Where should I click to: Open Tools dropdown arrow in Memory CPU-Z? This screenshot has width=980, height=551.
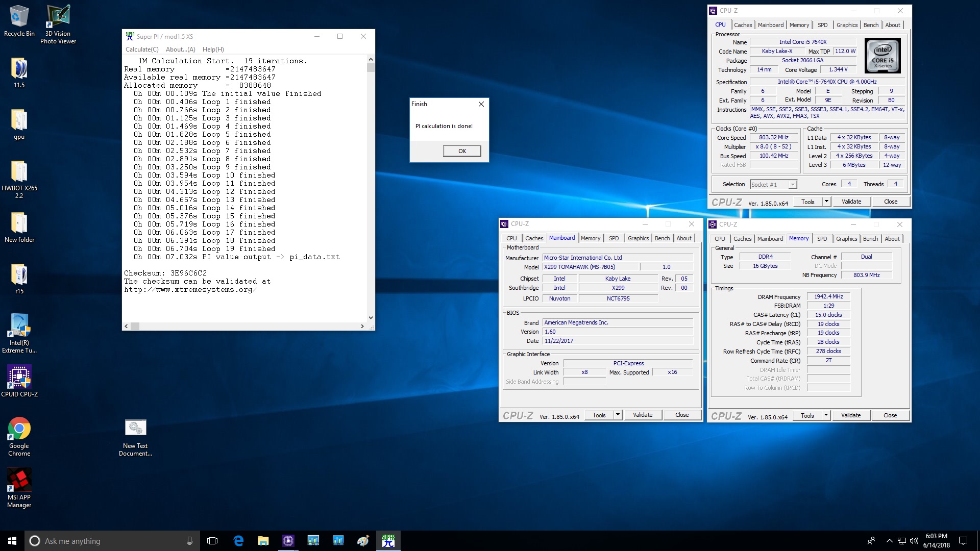coord(826,415)
